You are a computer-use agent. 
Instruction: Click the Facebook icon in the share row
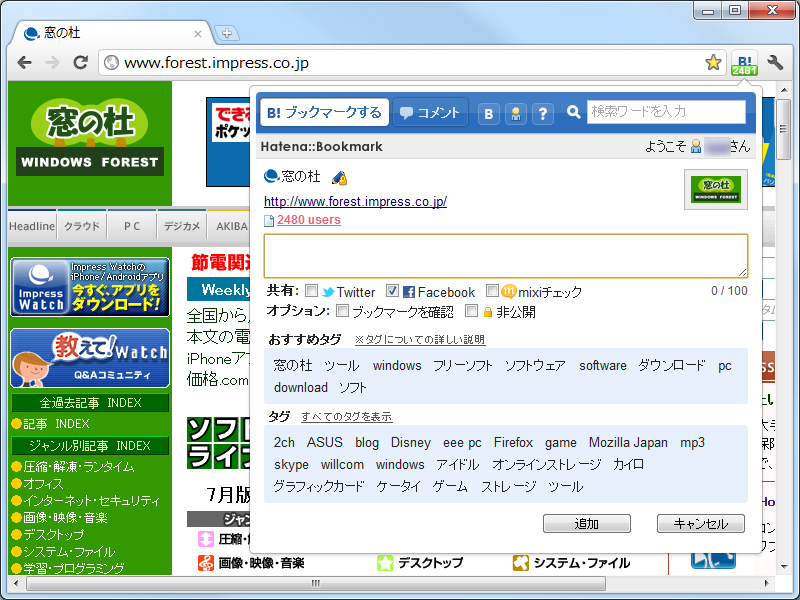(411, 292)
